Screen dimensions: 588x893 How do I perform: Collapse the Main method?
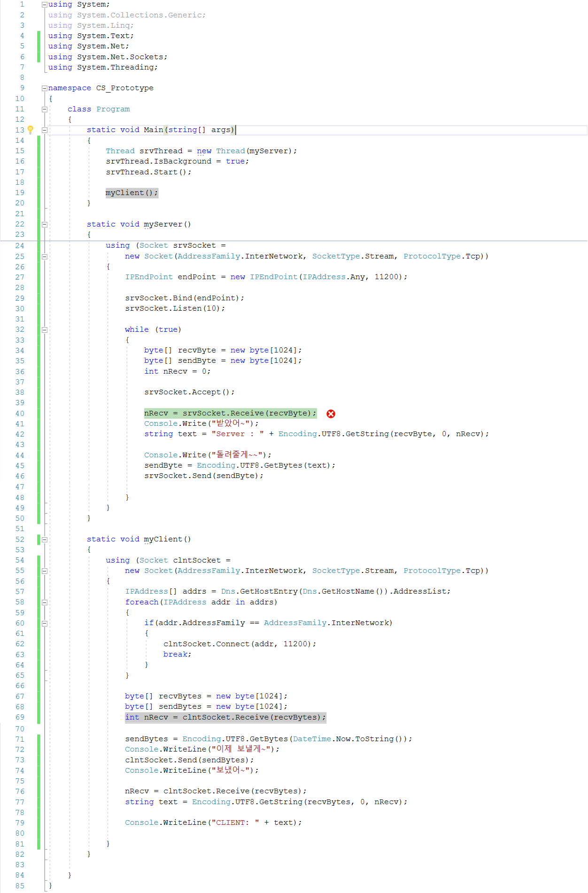(45, 130)
